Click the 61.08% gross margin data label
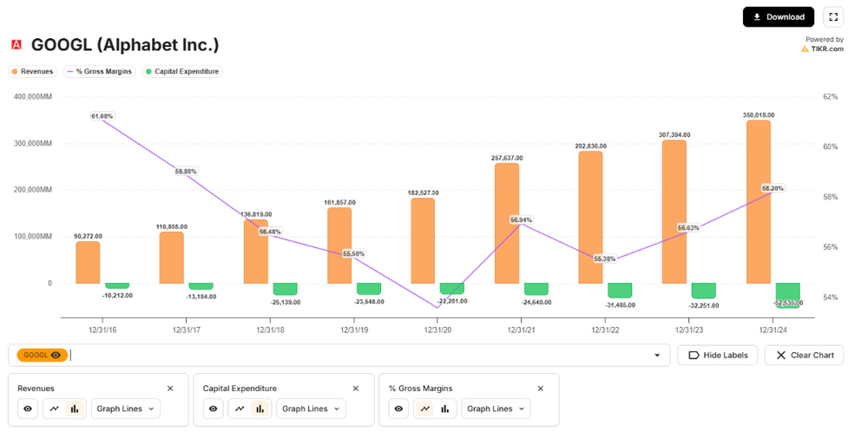The width and height of the screenshot is (868, 438). (x=102, y=116)
